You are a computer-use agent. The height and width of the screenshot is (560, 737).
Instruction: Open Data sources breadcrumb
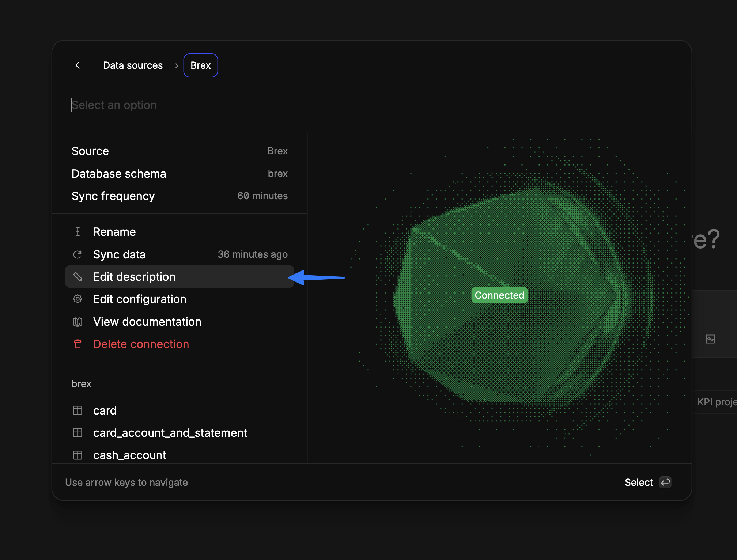pos(133,65)
